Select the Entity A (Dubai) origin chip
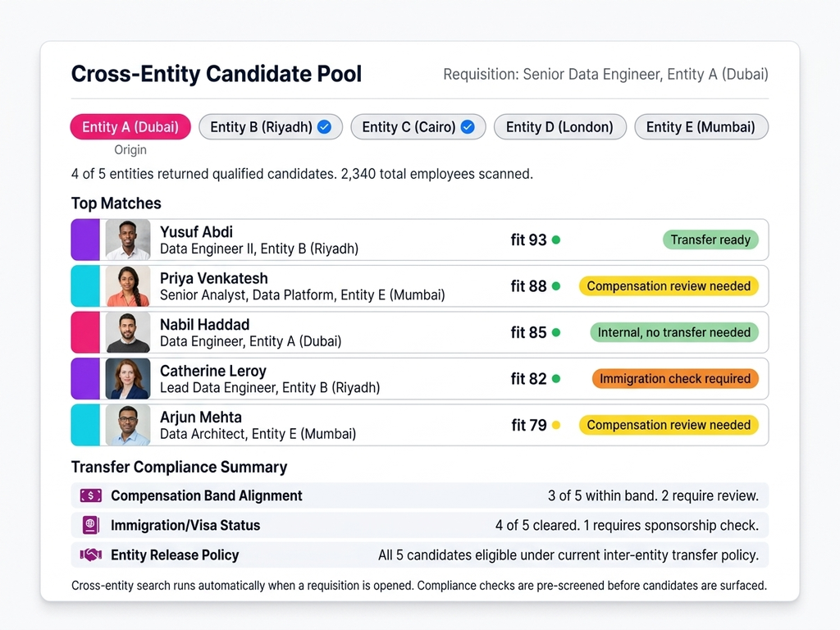Viewport: 840px width, 630px height. [130, 127]
